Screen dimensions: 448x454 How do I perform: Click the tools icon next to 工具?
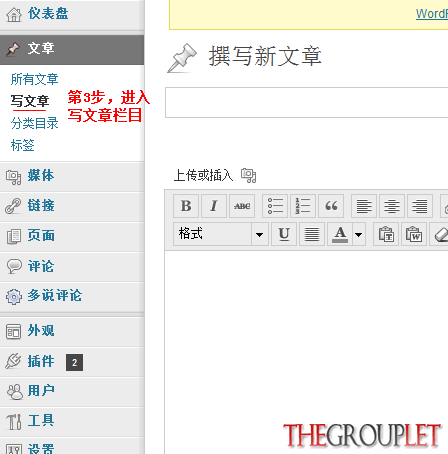point(14,422)
